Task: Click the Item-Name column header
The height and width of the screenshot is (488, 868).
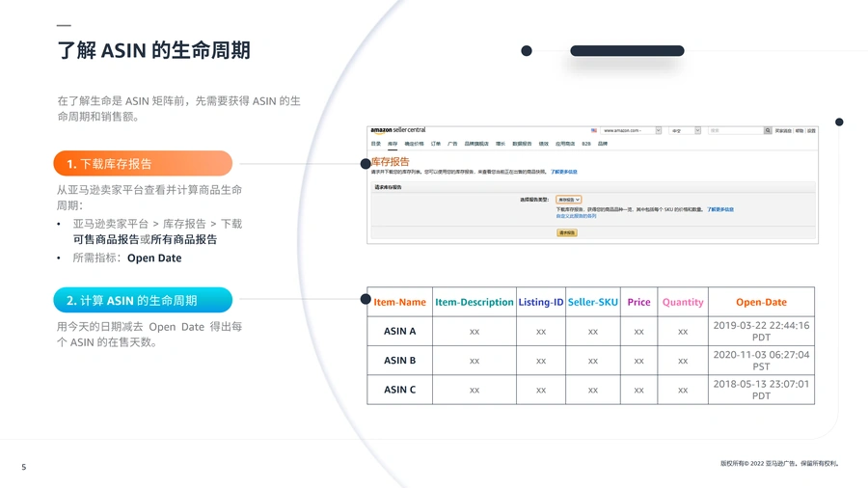Action: tap(399, 302)
